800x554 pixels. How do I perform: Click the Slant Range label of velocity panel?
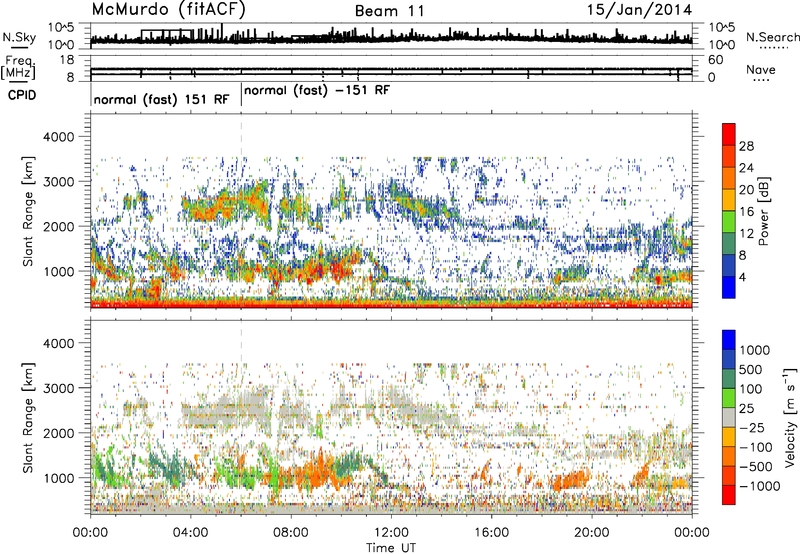28,417
